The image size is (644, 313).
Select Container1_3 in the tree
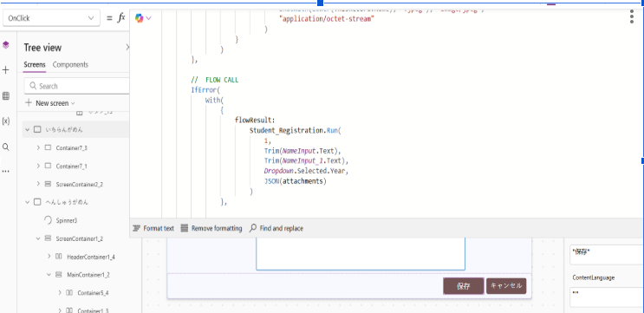(93, 310)
